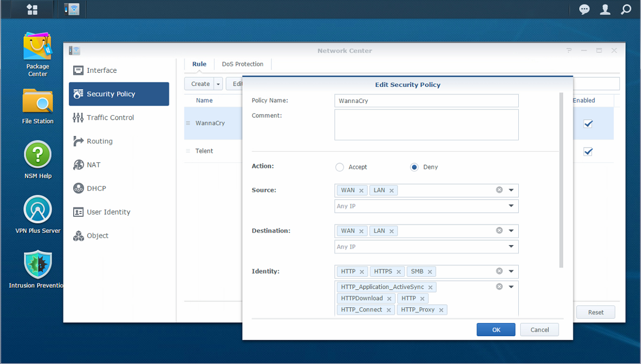
Task: Launch VPN Plus Server icon
Action: tap(38, 210)
